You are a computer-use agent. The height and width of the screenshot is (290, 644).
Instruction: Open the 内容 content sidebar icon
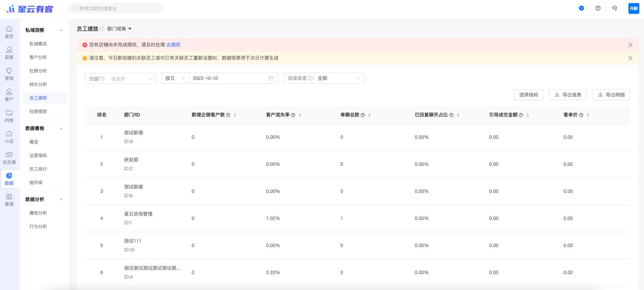click(x=9, y=116)
